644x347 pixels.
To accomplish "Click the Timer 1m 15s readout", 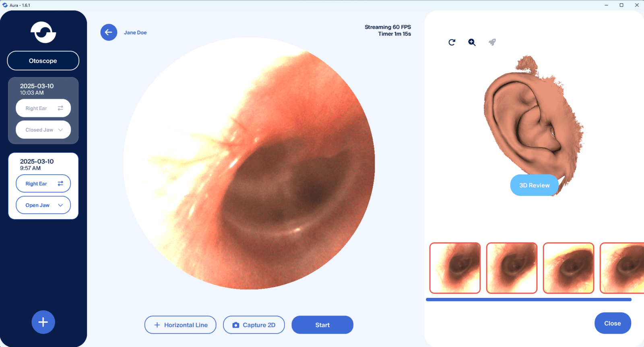I will [x=394, y=34].
